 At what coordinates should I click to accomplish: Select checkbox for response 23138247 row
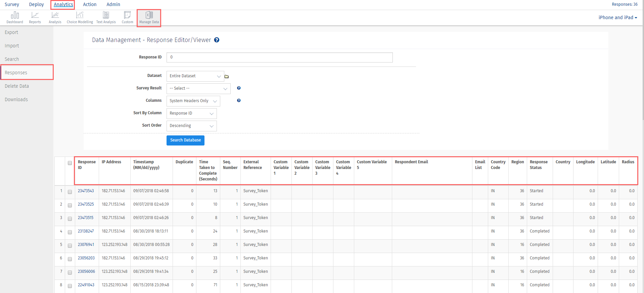click(70, 232)
